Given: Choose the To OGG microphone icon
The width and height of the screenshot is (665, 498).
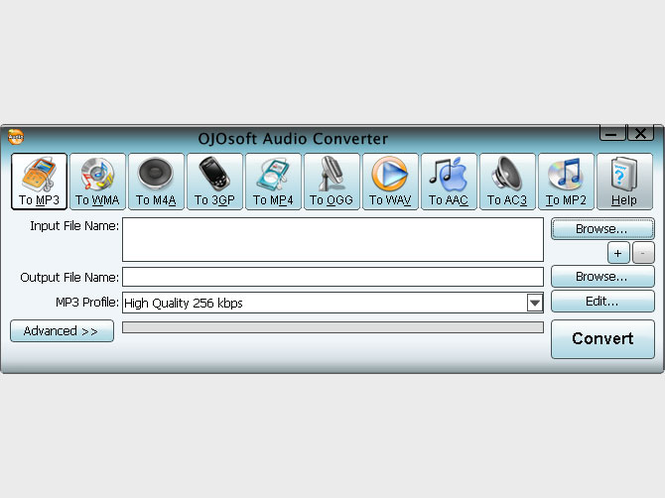Looking at the screenshot, I should click(x=332, y=182).
